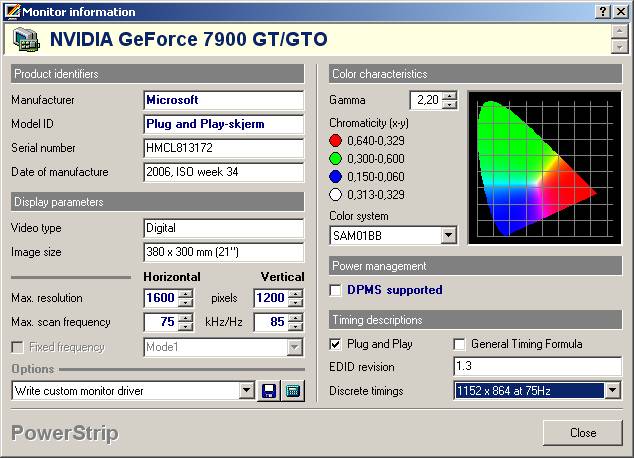Click the white point chromaticity dot
634x458 pixels.
click(x=335, y=195)
